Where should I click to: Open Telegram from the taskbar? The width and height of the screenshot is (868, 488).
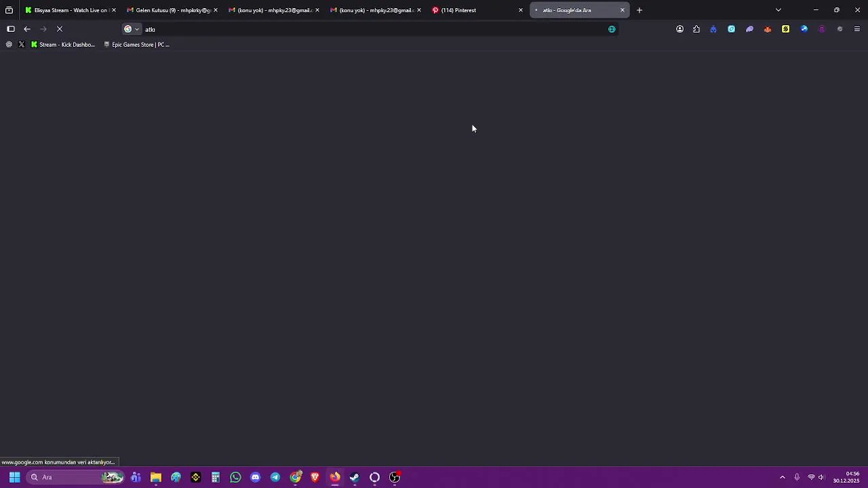point(275,477)
